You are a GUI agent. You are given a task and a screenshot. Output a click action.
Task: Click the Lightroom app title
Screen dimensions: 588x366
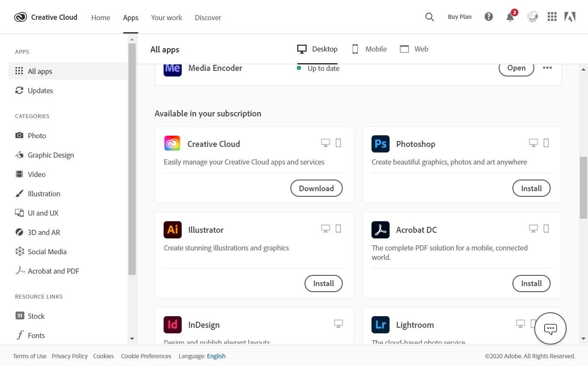click(415, 325)
